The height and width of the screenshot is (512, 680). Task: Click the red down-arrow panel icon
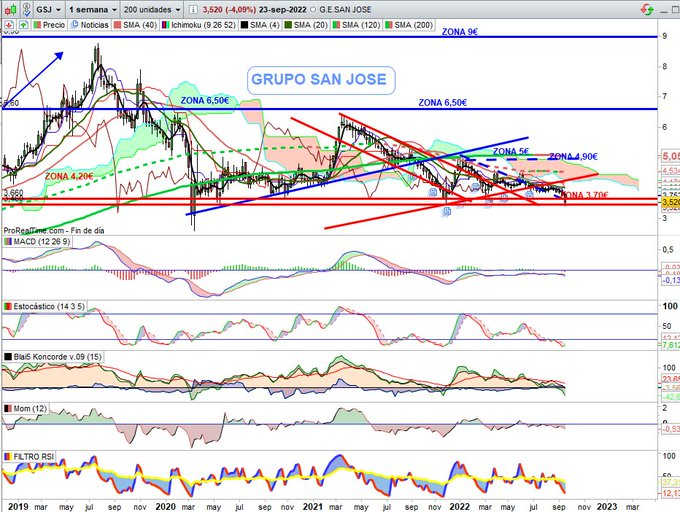tap(9, 25)
